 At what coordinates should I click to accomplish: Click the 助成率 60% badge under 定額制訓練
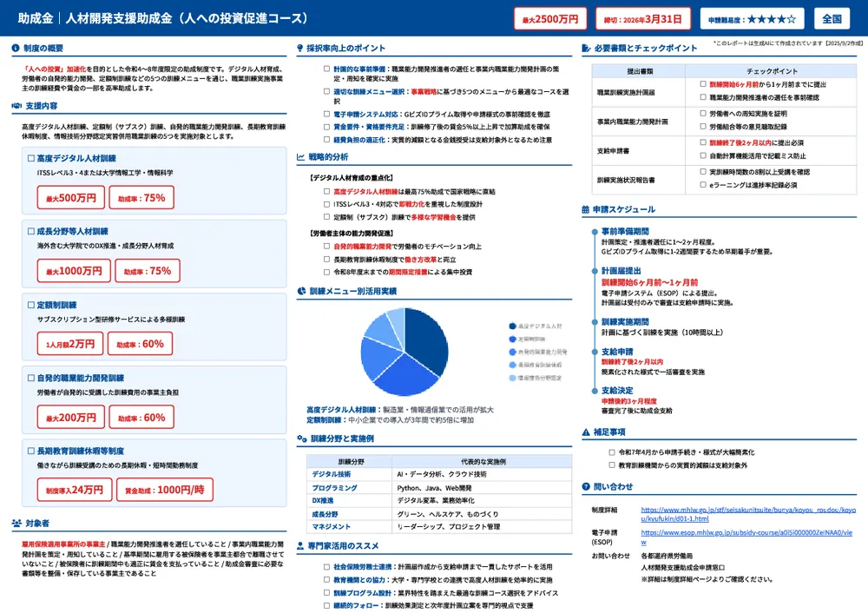[140, 344]
